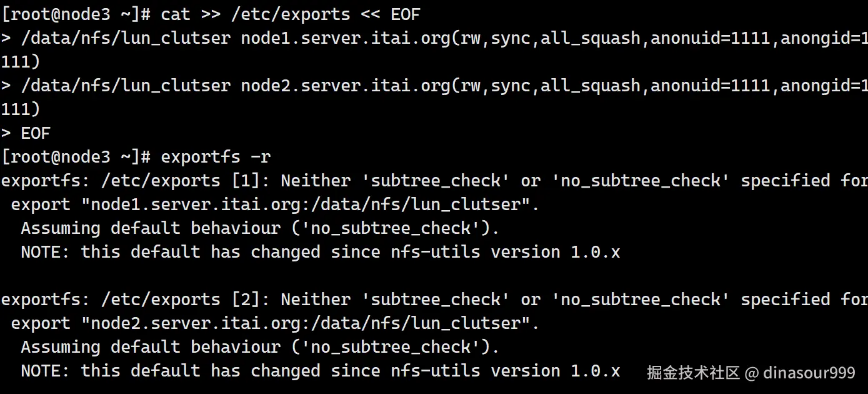This screenshot has width=868, height=394.
Task: Click quoted node1 export path string
Action: pyautogui.click(x=310, y=205)
